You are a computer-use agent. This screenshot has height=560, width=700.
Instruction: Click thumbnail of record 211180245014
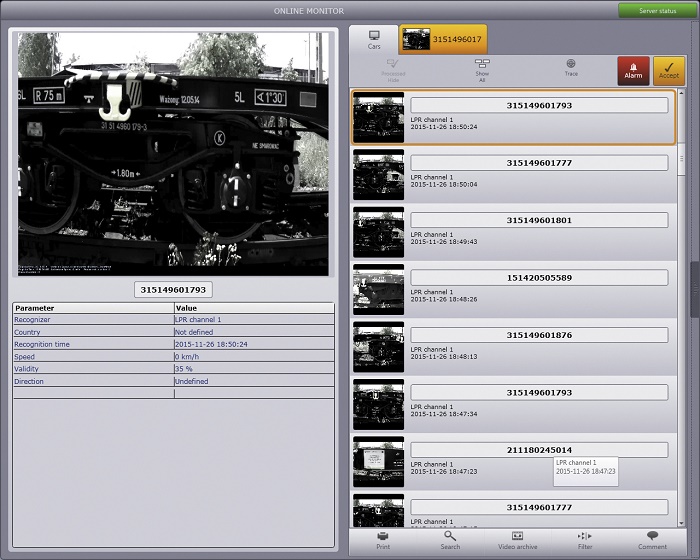[x=379, y=462]
